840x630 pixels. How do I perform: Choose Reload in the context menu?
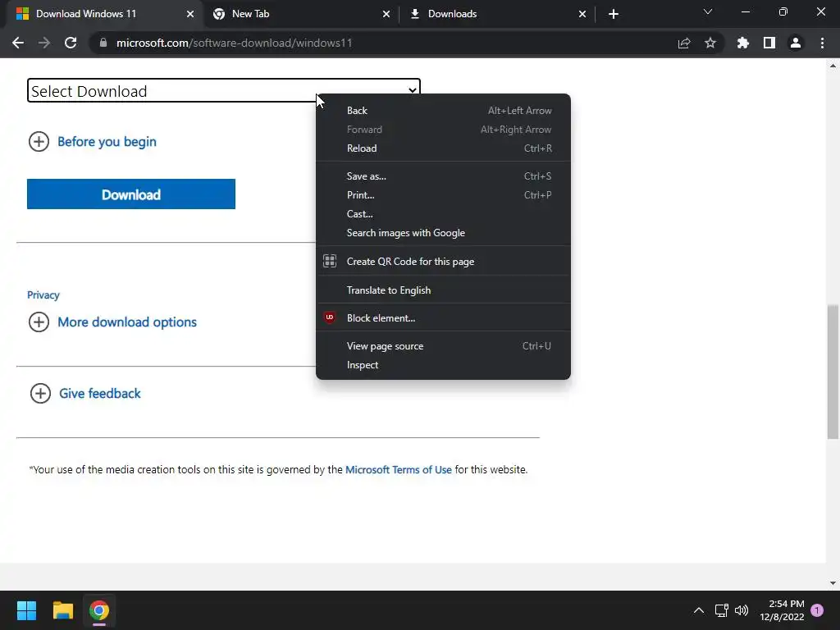(443, 148)
